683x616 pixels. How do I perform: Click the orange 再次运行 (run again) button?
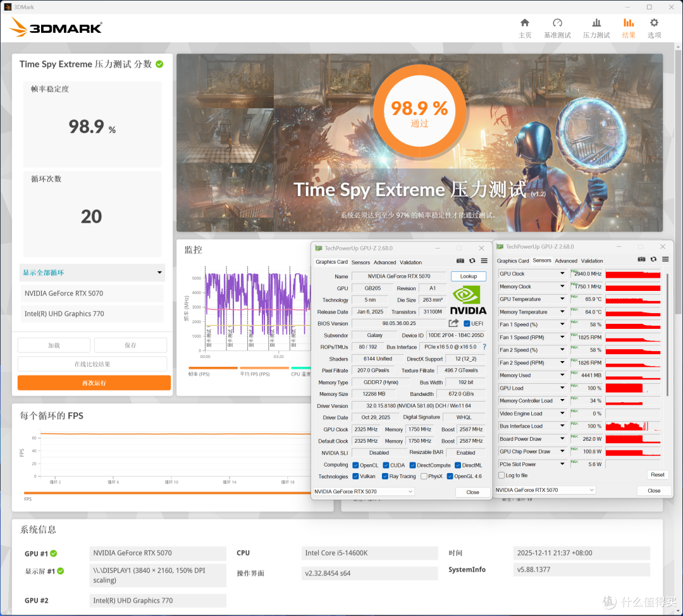click(94, 383)
